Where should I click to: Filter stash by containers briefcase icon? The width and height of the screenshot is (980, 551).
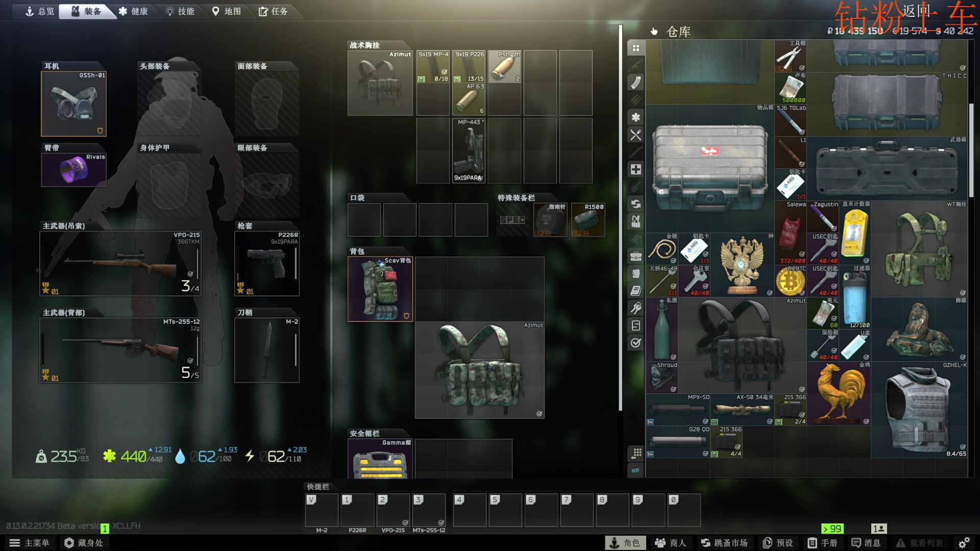[636, 256]
